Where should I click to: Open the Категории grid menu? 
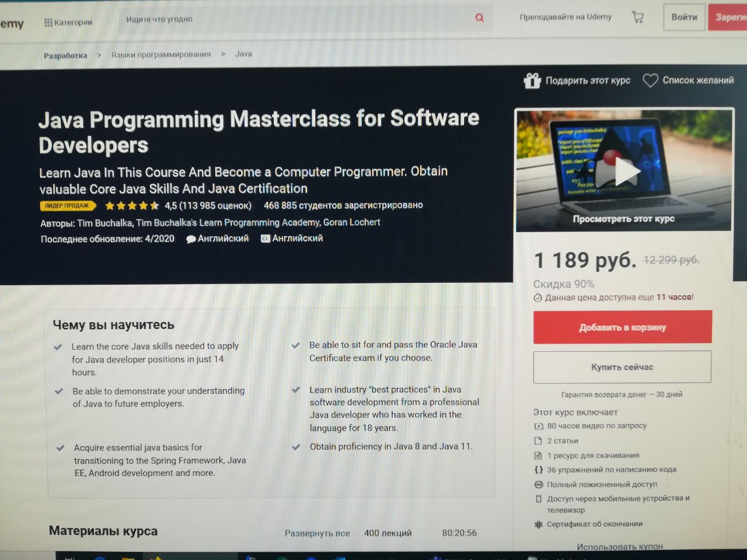tap(68, 22)
